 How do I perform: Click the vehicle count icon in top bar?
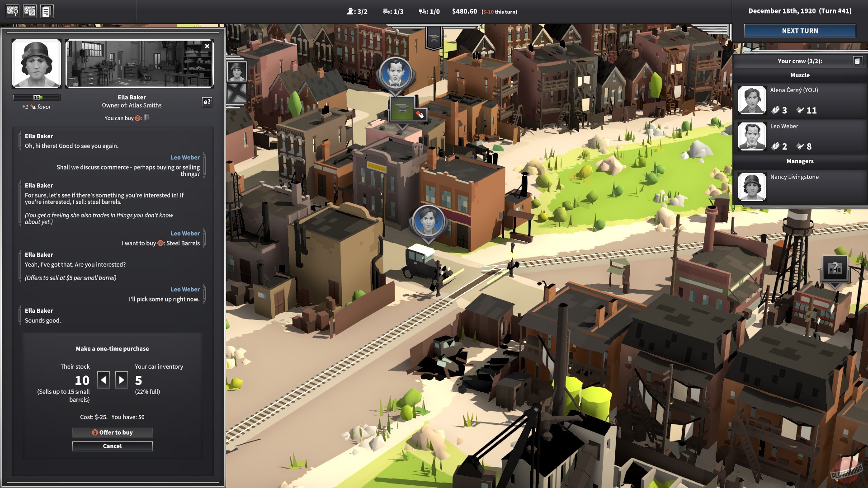point(387,11)
